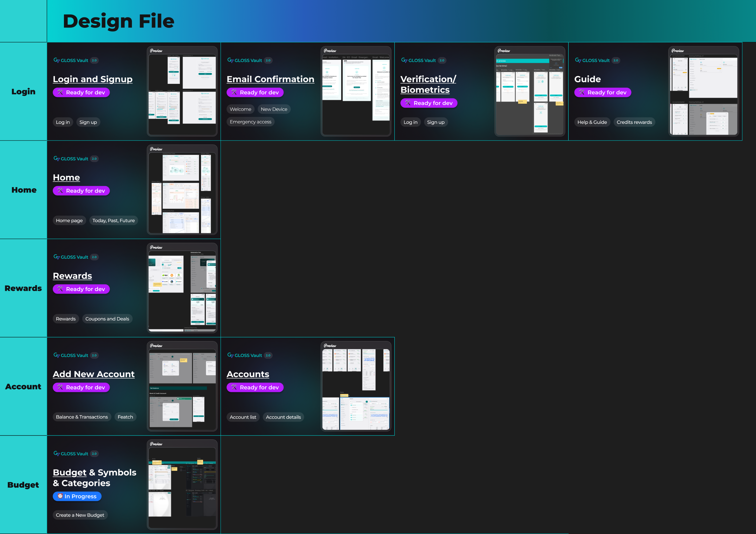Open the Budget link in the Budget card
756x534 pixels.
point(69,472)
